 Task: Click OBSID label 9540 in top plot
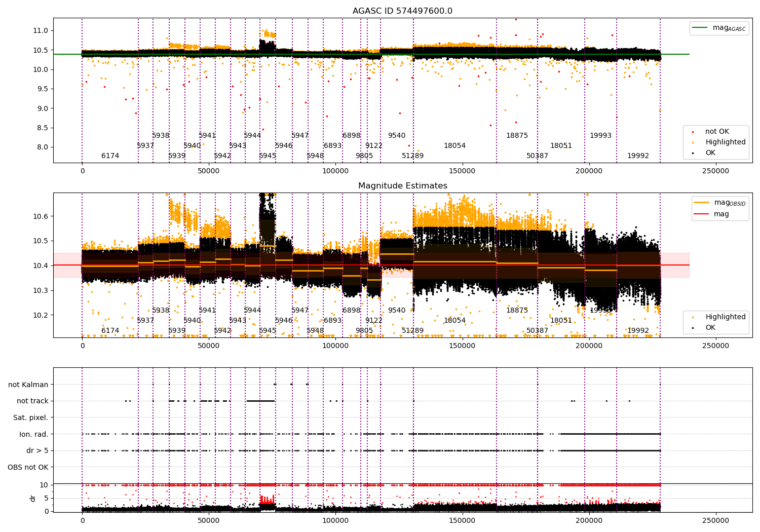pyautogui.click(x=397, y=135)
